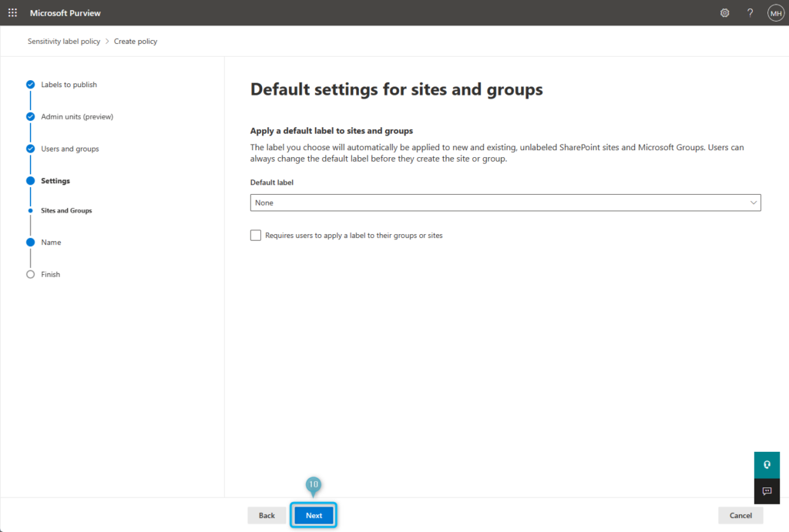The width and height of the screenshot is (789, 532).
Task: Open the MH account avatar menu
Action: (776, 12)
